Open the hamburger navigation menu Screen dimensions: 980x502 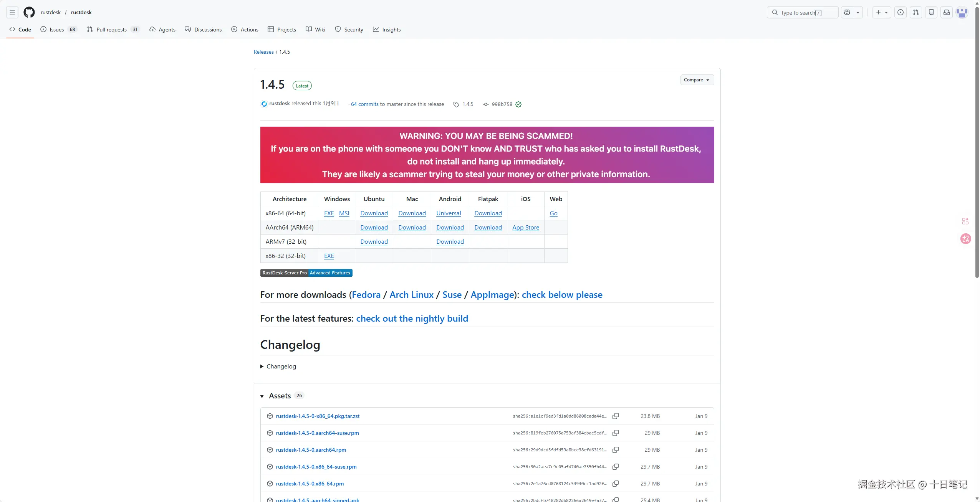[12, 12]
